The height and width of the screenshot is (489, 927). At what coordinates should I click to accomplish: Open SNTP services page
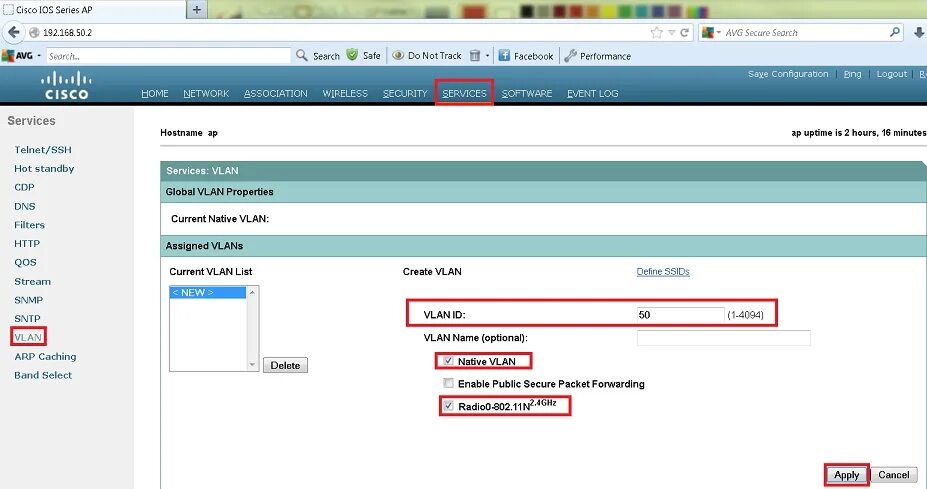pos(27,319)
